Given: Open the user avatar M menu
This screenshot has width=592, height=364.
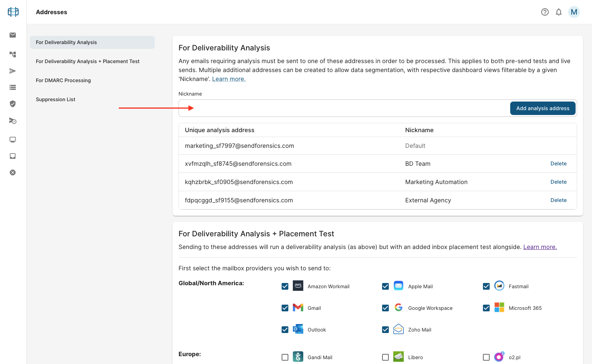Looking at the screenshot, I should pos(574,12).
